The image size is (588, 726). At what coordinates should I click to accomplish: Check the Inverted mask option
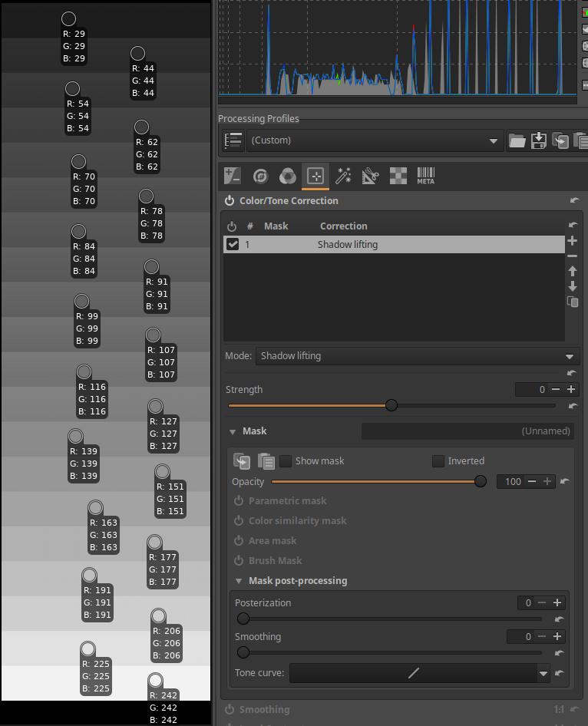(438, 461)
